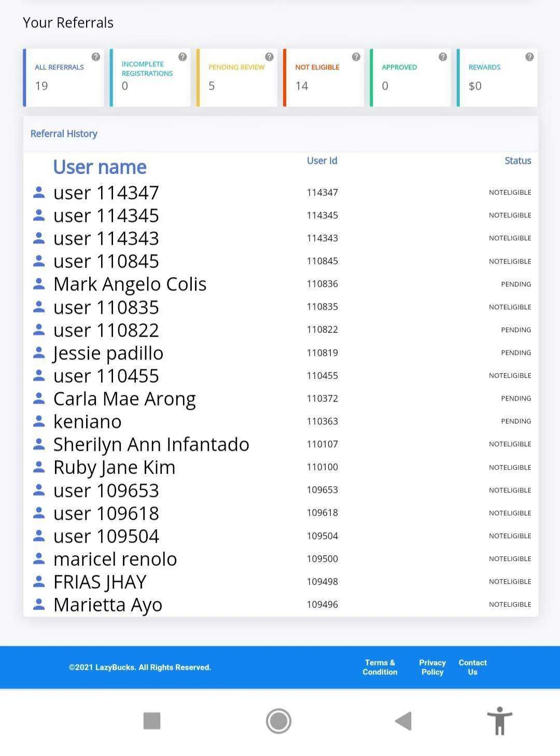Image resolution: width=560 pixels, height=756 pixels.
Task: Click the User name column header
Action: (x=100, y=167)
